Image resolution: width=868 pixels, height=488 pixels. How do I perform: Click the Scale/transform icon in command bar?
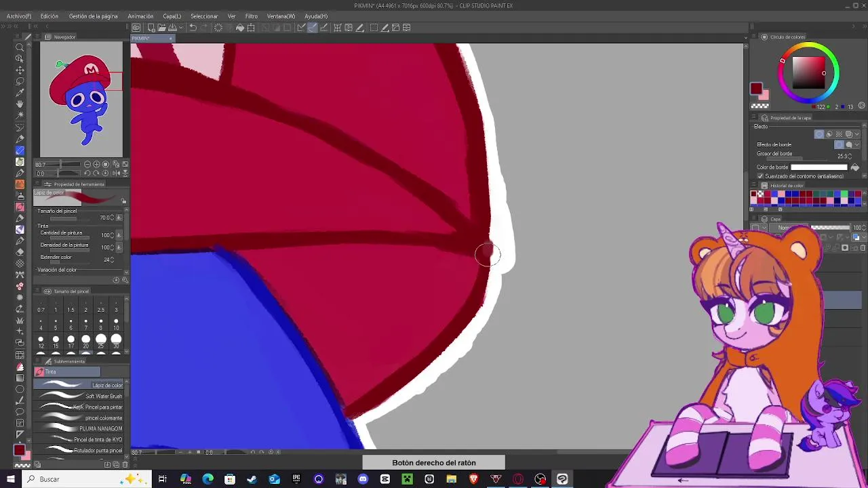[x=251, y=28]
